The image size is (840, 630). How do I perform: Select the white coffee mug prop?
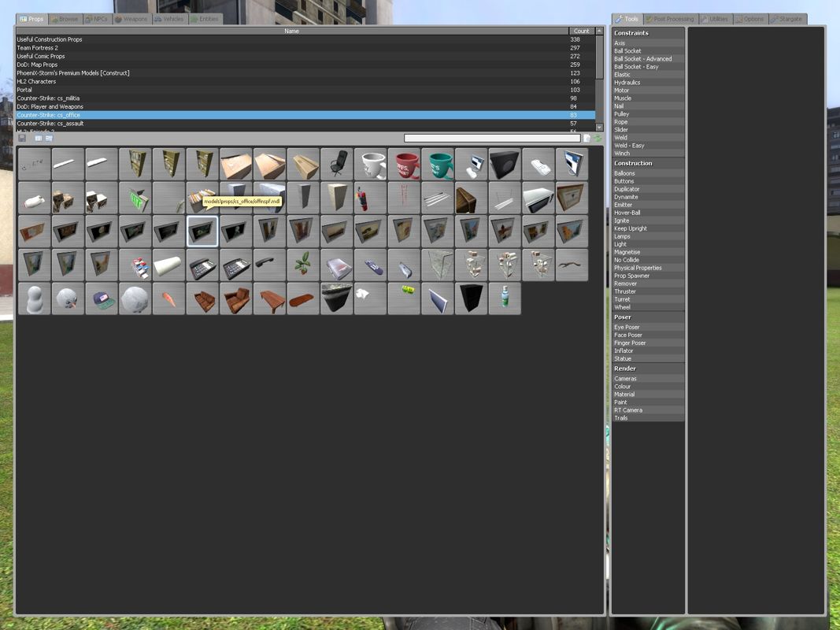tap(371, 164)
